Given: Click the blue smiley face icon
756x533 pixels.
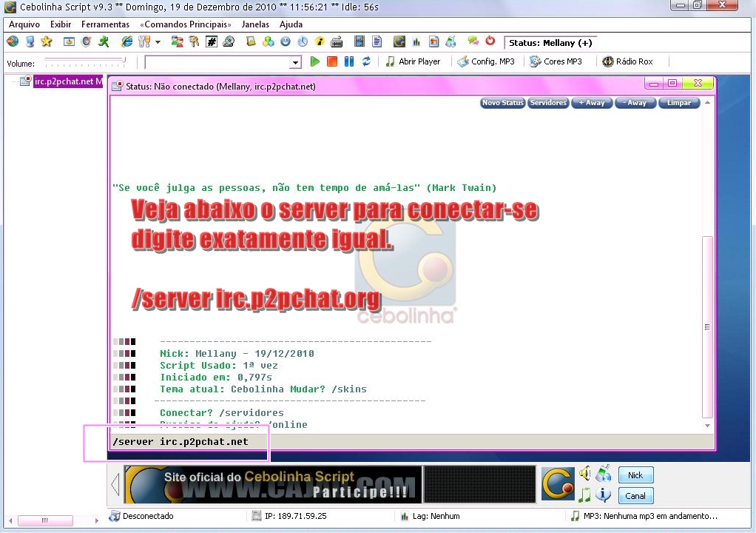Looking at the screenshot, I should point(286,42).
